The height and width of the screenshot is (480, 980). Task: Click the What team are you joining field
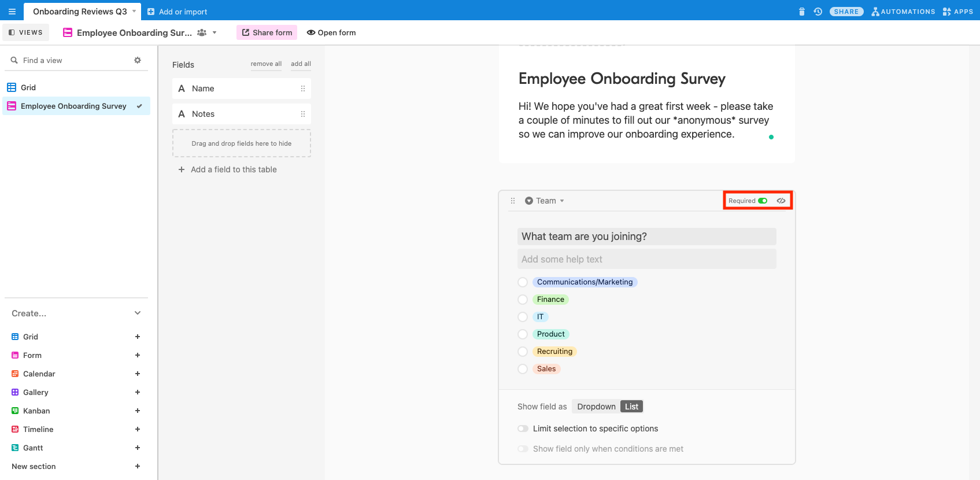tap(646, 237)
